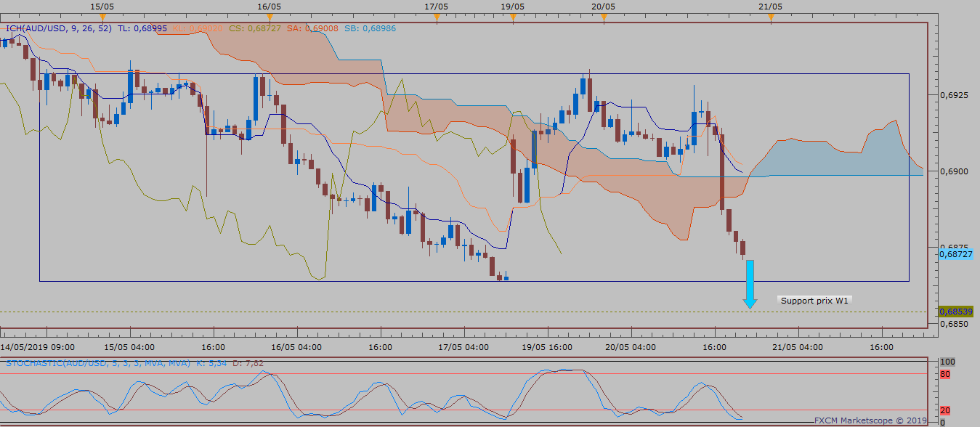Click the orange 20/05 day marker triangle
This screenshot has width=980, height=427.
pyautogui.click(x=604, y=17)
